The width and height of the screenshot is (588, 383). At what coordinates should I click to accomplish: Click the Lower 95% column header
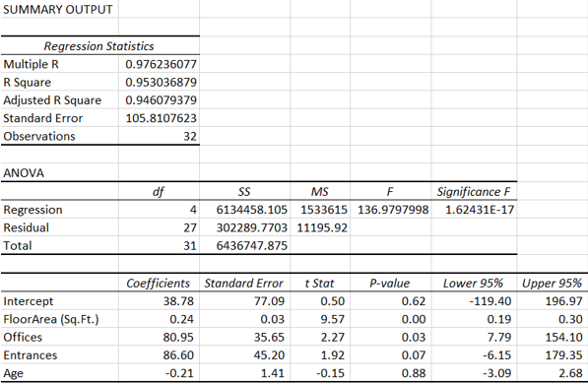473,283
